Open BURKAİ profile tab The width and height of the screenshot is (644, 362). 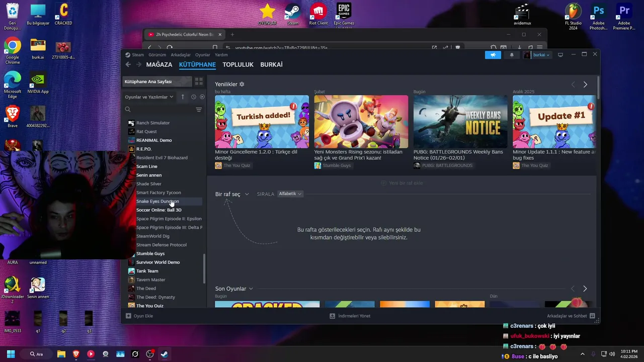coord(271,64)
